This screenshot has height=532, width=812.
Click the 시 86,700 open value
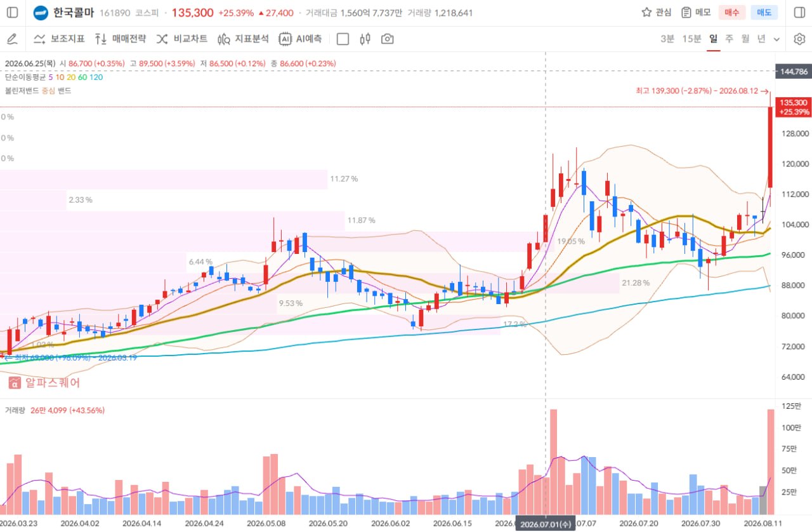[x=93, y=63]
